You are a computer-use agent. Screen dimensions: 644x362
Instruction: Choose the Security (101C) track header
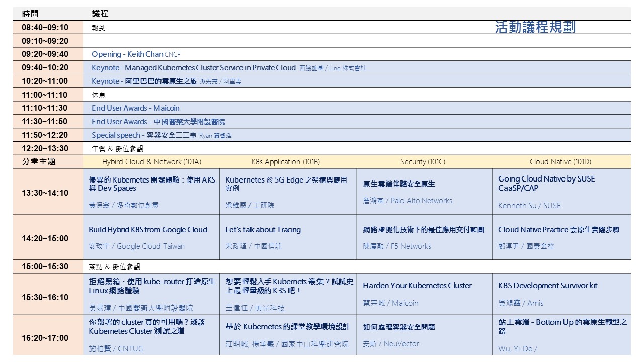[423, 162]
